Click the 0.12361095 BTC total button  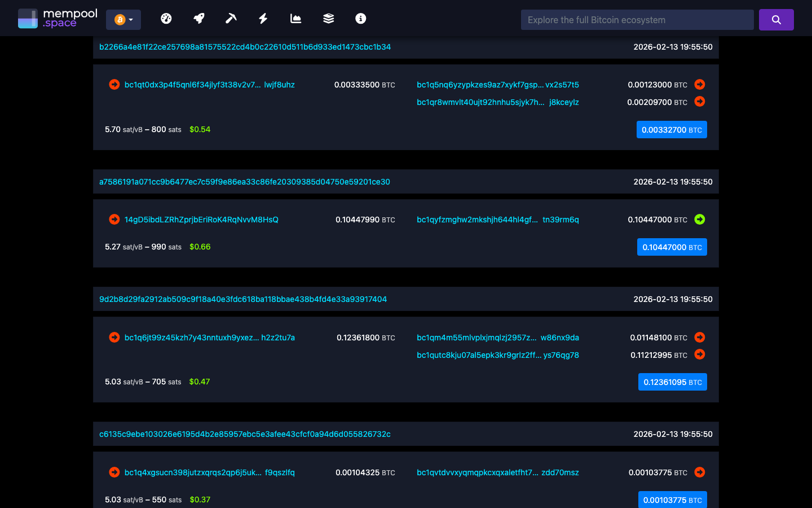[672, 382]
